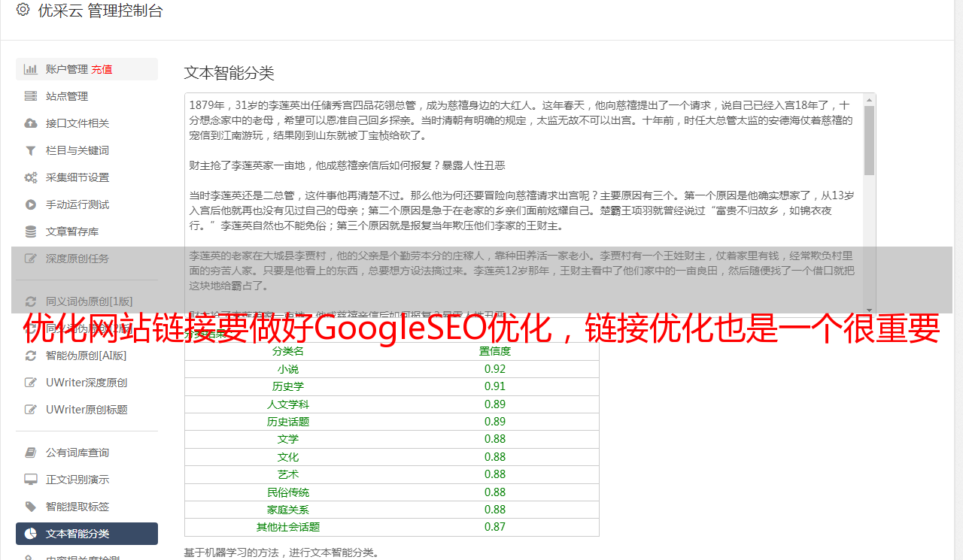Image resolution: width=963 pixels, height=560 pixels.
Task: Select the 其他社会话题 category cell
Action: coord(288,527)
